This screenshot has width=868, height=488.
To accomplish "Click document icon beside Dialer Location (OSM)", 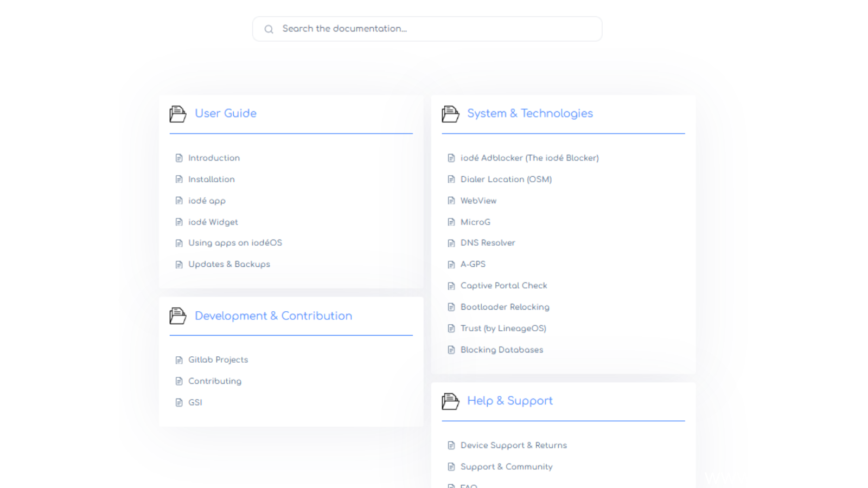I will [451, 179].
